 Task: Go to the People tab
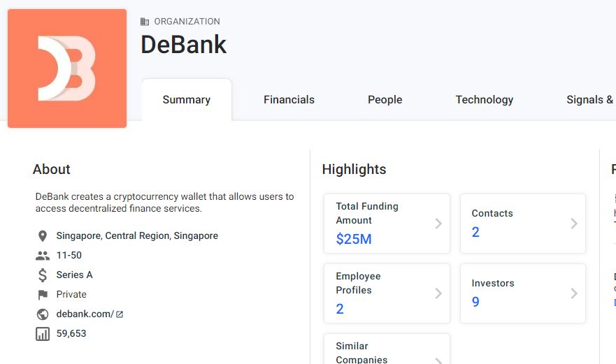click(x=385, y=100)
